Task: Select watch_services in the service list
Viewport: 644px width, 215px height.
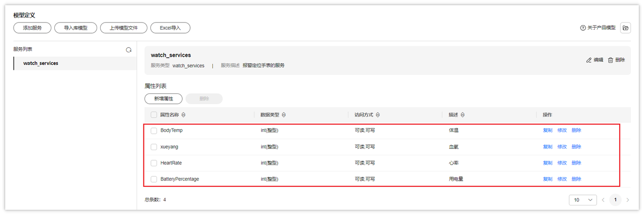Action: [x=75, y=63]
